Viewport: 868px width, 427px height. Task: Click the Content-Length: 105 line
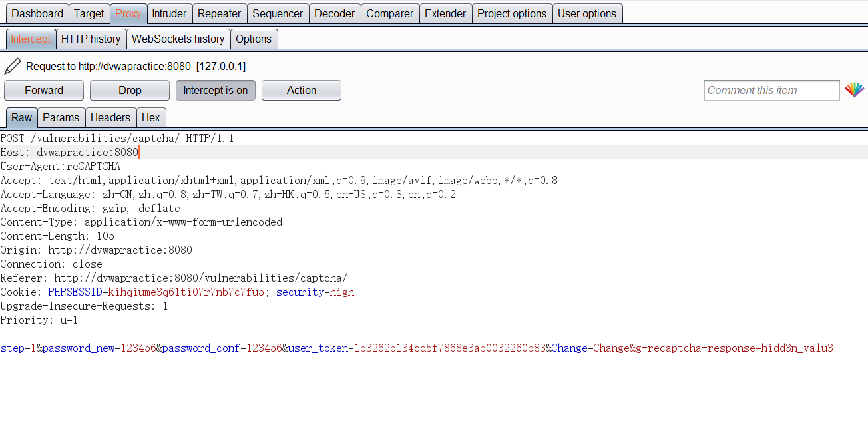(57, 236)
